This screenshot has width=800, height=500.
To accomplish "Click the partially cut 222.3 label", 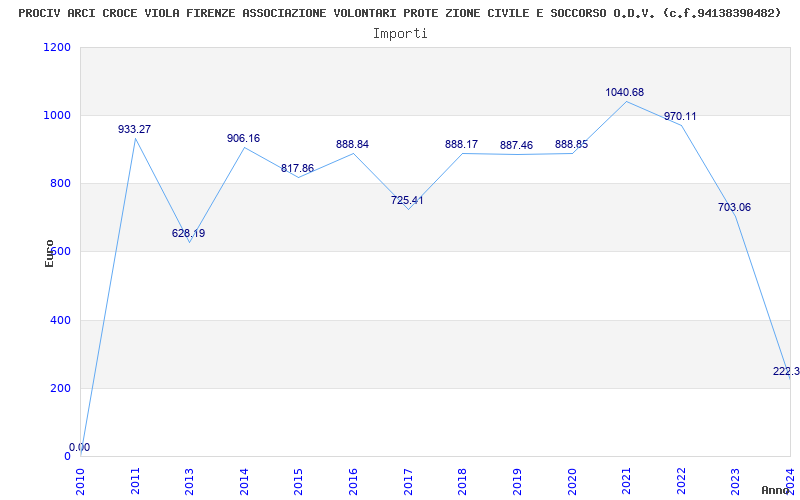I will [x=786, y=371].
